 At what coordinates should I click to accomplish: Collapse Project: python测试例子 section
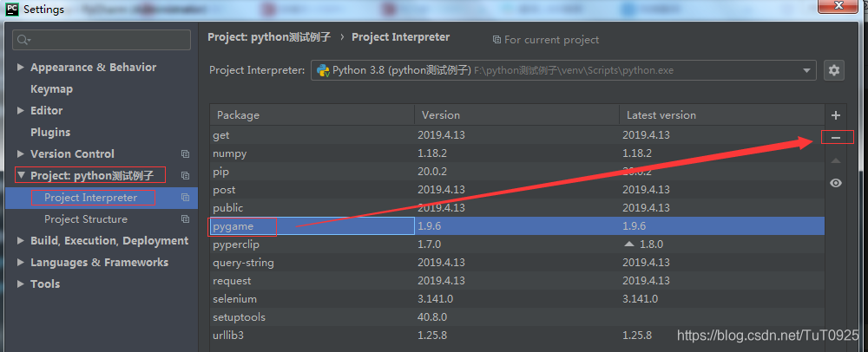[x=21, y=176]
